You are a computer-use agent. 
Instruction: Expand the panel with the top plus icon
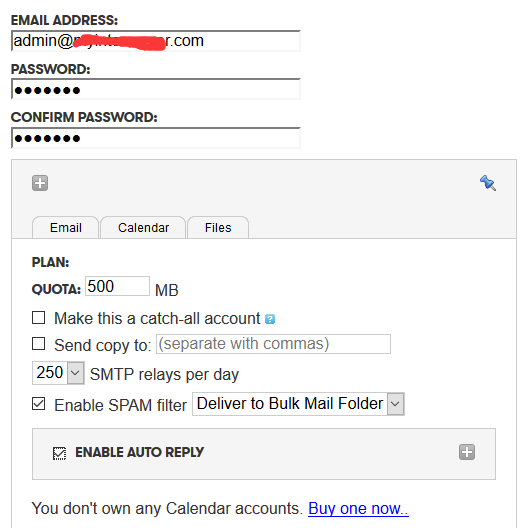pyautogui.click(x=40, y=183)
